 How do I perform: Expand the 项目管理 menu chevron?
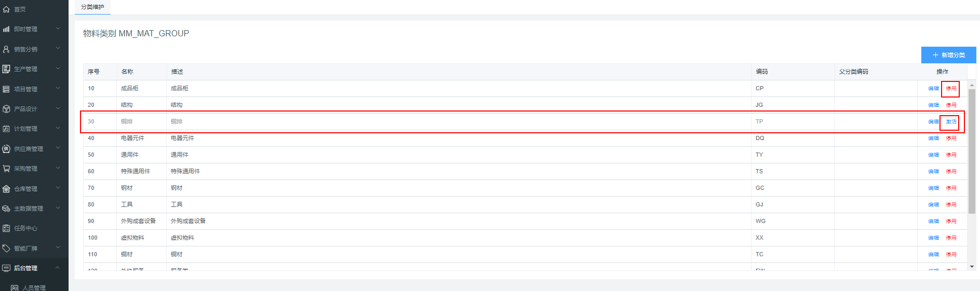click(x=58, y=89)
